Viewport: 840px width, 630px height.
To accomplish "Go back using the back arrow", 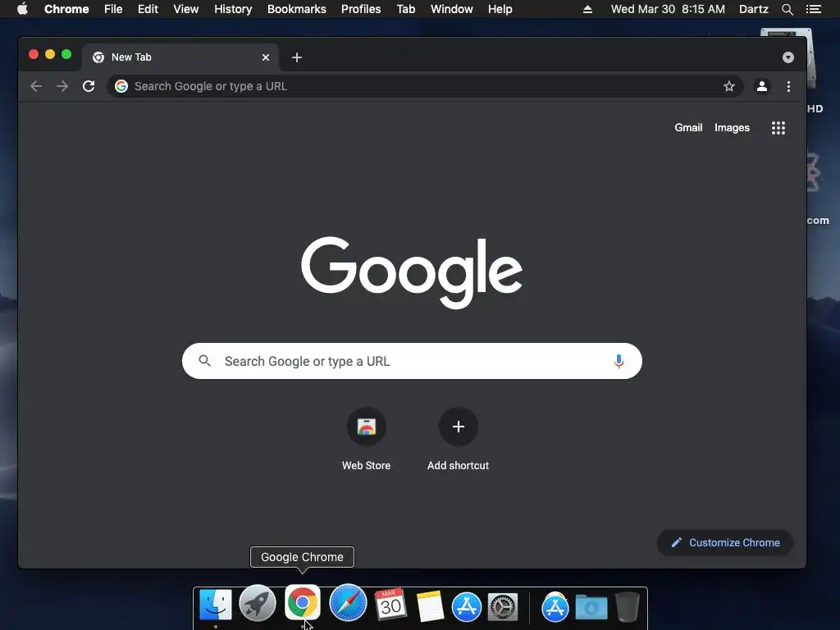I will [36, 86].
